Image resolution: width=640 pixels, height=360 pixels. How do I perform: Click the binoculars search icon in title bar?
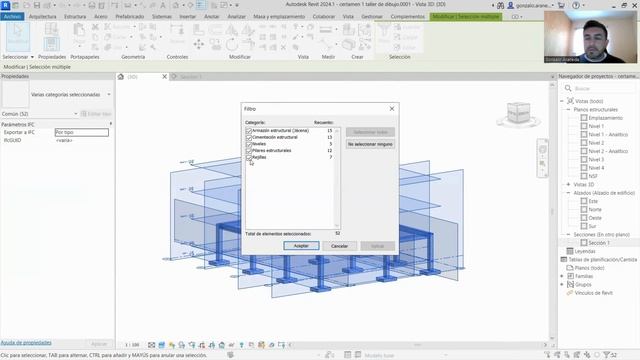click(500, 5)
